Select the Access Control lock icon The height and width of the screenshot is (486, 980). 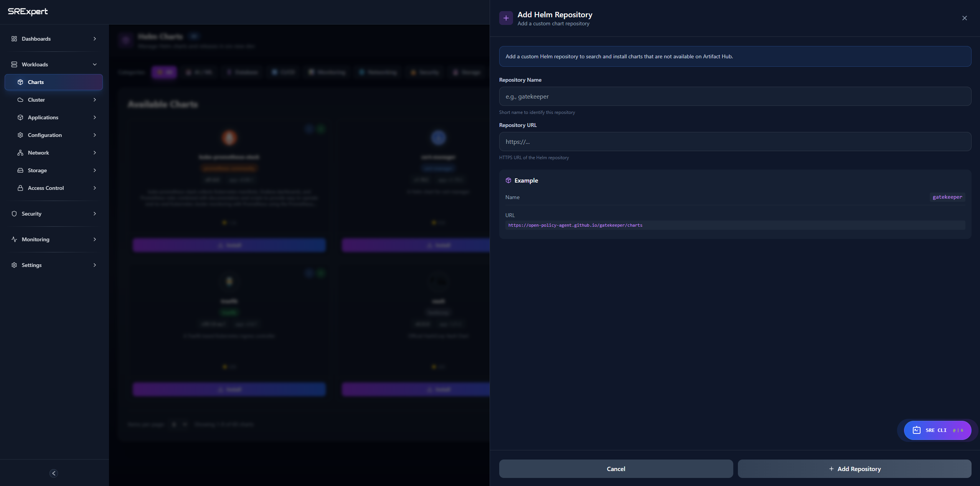click(x=21, y=188)
